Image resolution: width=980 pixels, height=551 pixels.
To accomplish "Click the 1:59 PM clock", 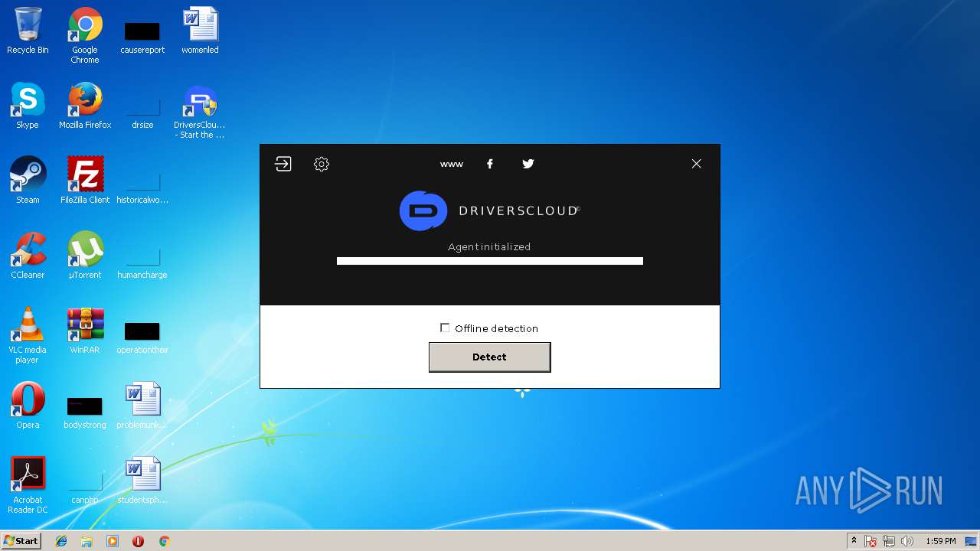I will [941, 541].
